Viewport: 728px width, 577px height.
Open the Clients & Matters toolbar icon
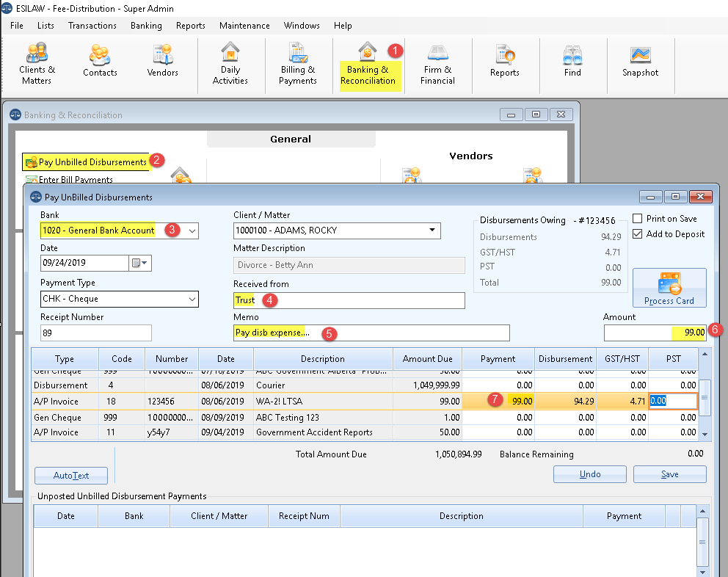tap(37, 64)
